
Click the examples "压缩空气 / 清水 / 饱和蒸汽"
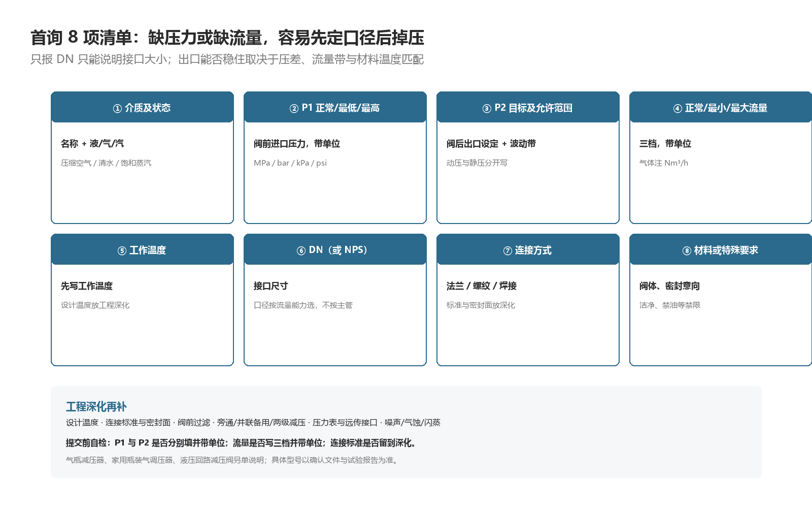coord(106,163)
